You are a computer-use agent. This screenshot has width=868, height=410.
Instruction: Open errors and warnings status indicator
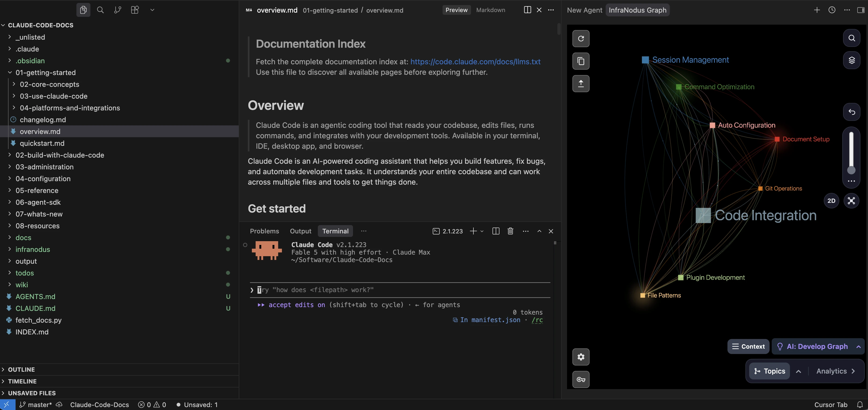[x=152, y=405]
